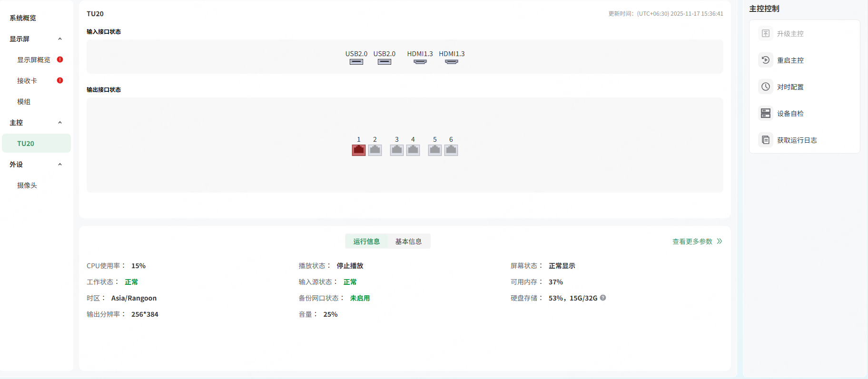Click the first HDMI1.3 input port icon
The width and height of the screenshot is (868, 379).
click(x=420, y=62)
